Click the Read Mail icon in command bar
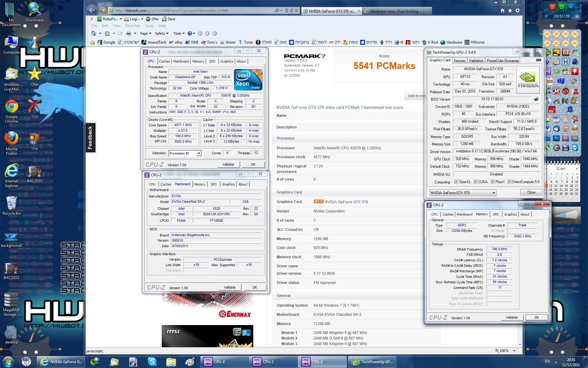The image size is (588, 368). click(x=120, y=33)
